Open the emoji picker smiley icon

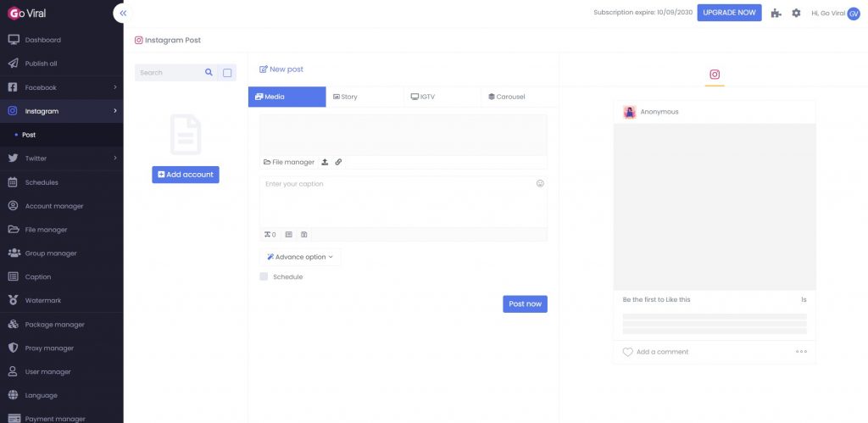[x=540, y=183]
